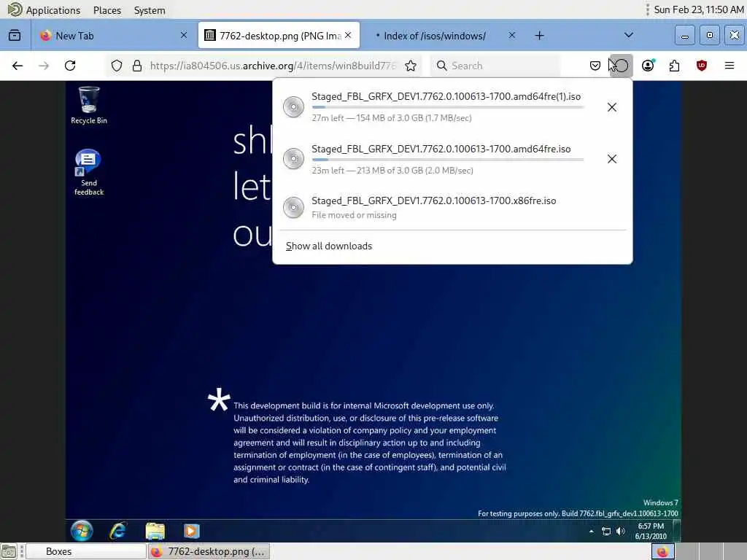Click disc icon of amd64fre(1).iso download
Screen dimensions: 747x560
(x=293, y=107)
